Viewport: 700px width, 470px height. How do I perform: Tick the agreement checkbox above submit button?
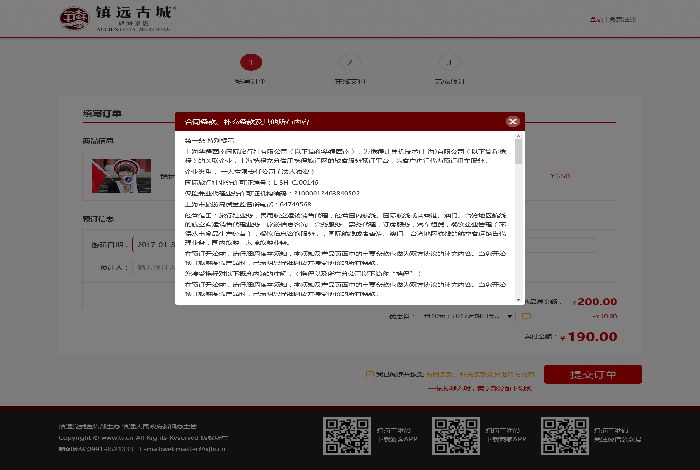coord(370,375)
